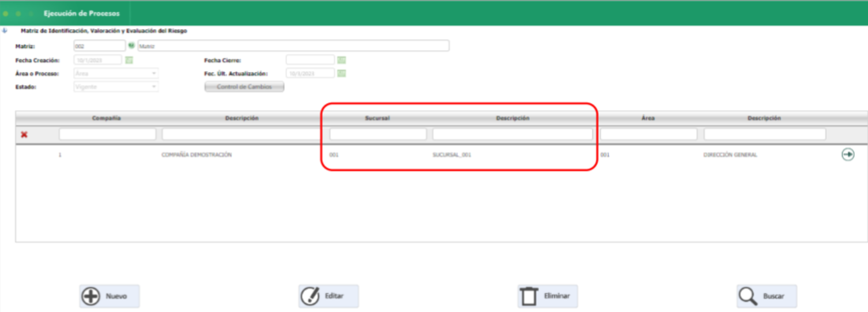
Task: Click the red X clear-filter icon
Action: click(24, 134)
